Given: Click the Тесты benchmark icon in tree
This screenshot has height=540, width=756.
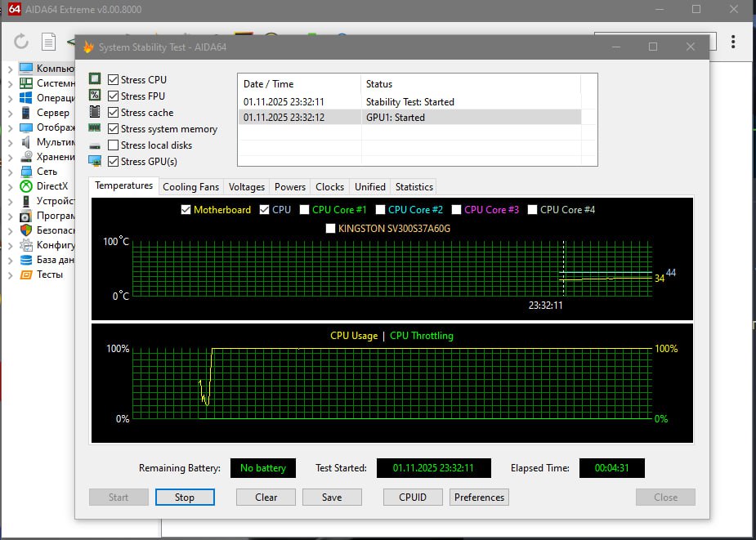Looking at the screenshot, I should (25, 274).
